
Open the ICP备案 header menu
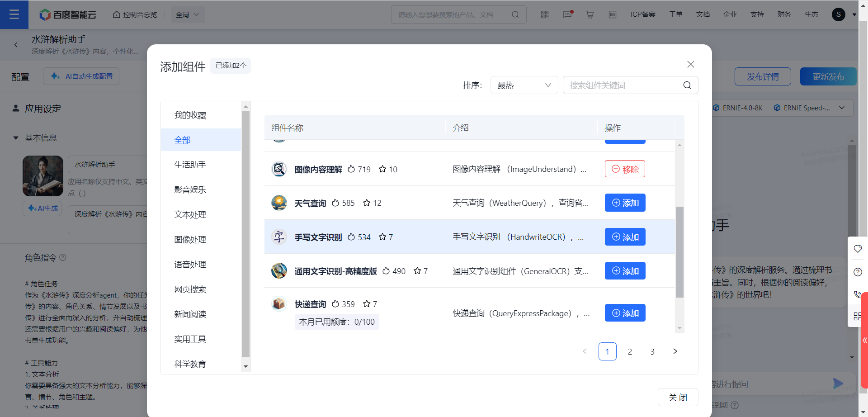tap(643, 14)
